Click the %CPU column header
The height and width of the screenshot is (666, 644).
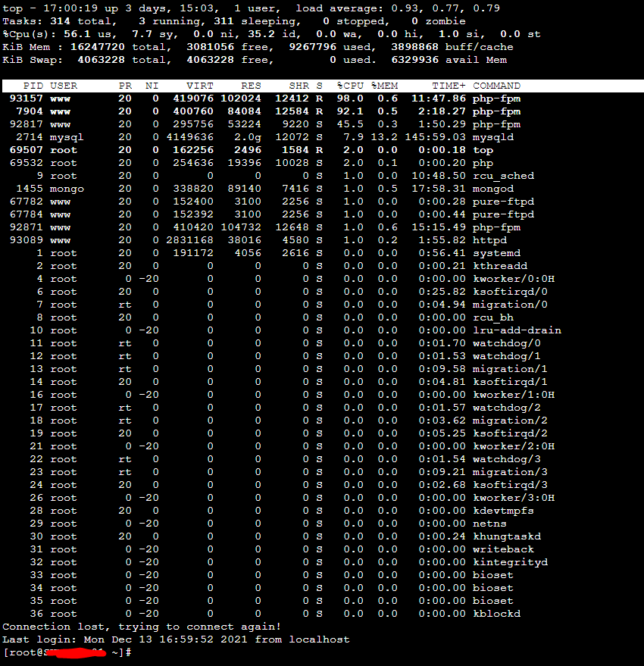(x=350, y=86)
